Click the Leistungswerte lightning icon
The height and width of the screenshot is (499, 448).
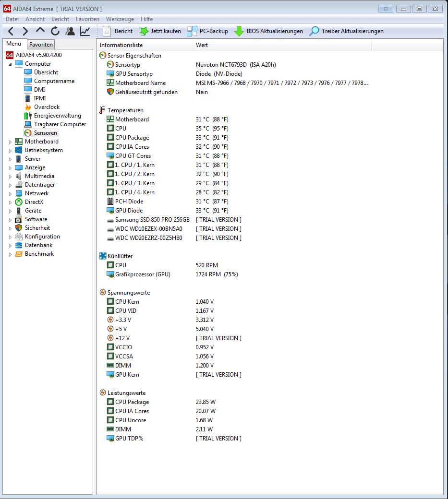point(103,392)
